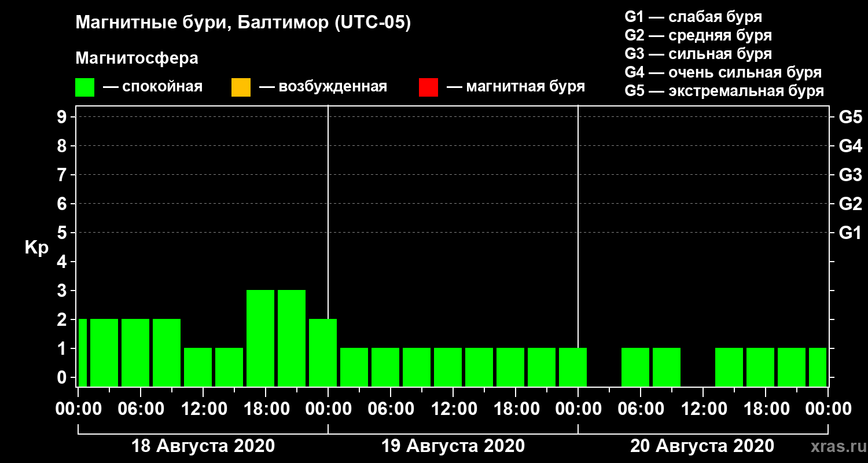Viewport: 868px width, 463px height.
Task: Click the '06:00' time label under 19 August
Action: click(x=391, y=409)
